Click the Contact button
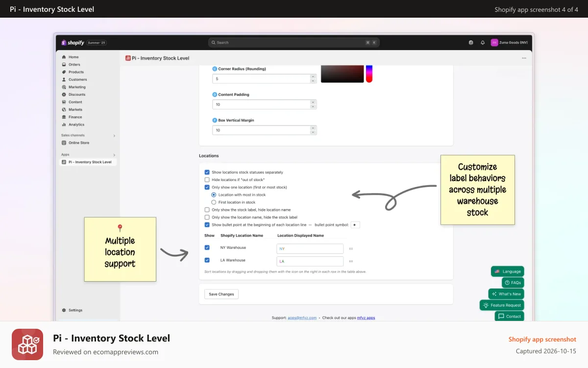588x368 pixels. coord(510,316)
